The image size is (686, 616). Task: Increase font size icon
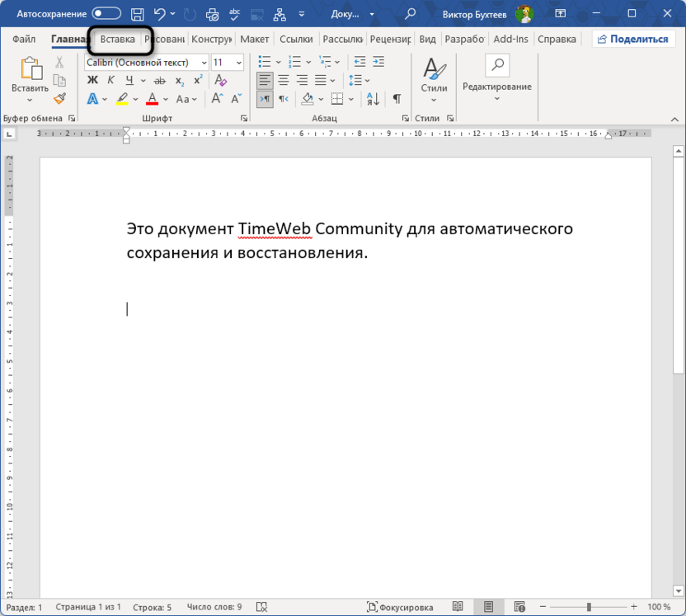(218, 98)
